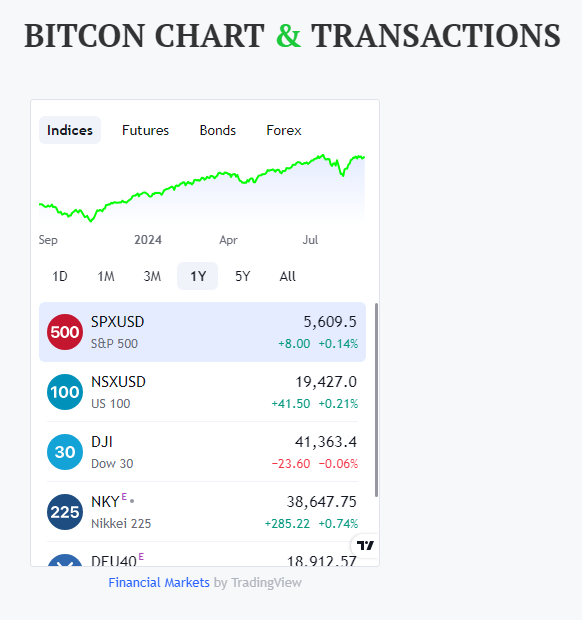
Task: Choose the 5Y time range
Action: (x=243, y=276)
